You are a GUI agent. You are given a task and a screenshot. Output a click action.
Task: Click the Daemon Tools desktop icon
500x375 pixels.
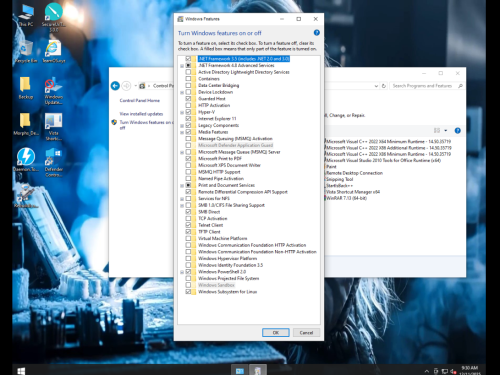(26, 159)
